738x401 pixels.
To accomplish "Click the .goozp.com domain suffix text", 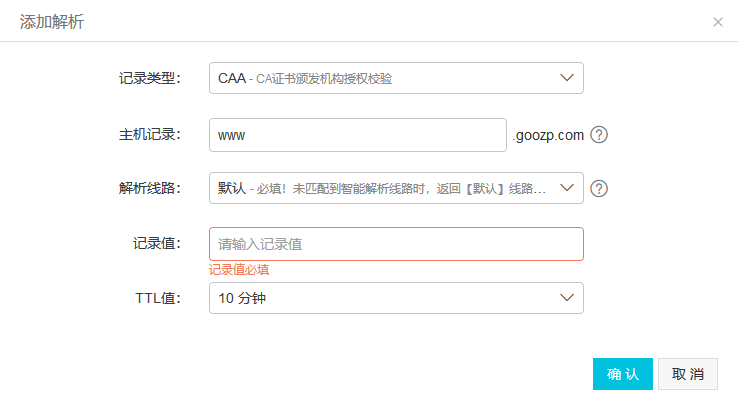I will pyautogui.click(x=548, y=136).
